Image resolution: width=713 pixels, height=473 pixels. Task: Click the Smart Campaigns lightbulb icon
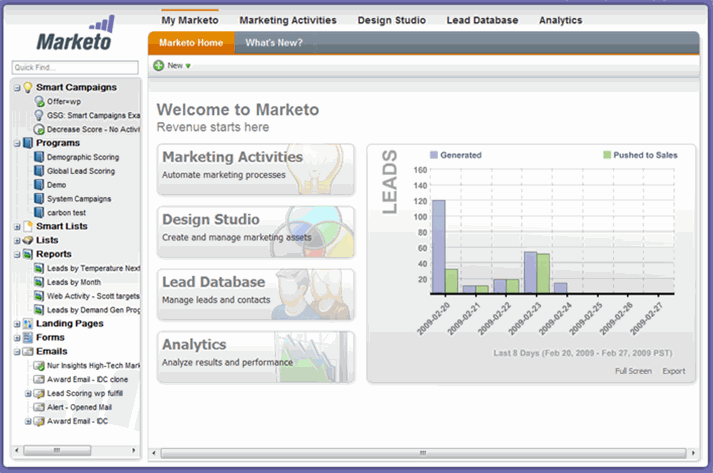tap(28, 88)
